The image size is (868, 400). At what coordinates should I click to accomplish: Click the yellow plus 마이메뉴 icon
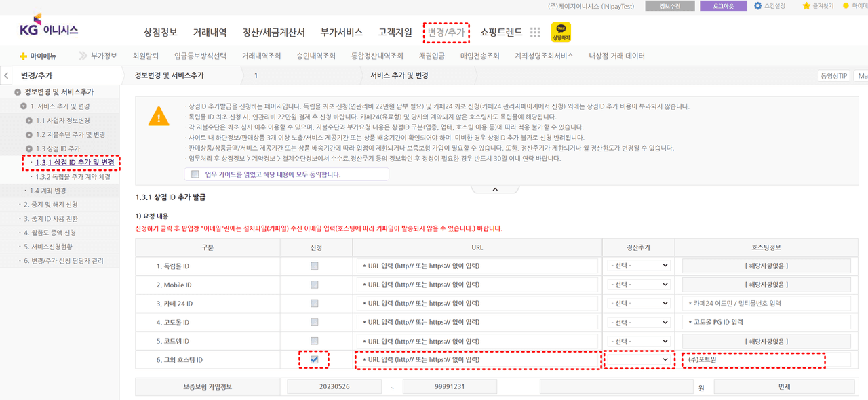pyautogui.click(x=23, y=56)
